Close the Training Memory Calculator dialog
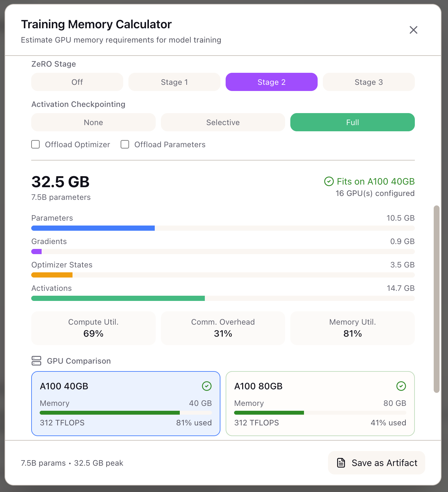This screenshot has height=492, width=448. click(x=413, y=30)
